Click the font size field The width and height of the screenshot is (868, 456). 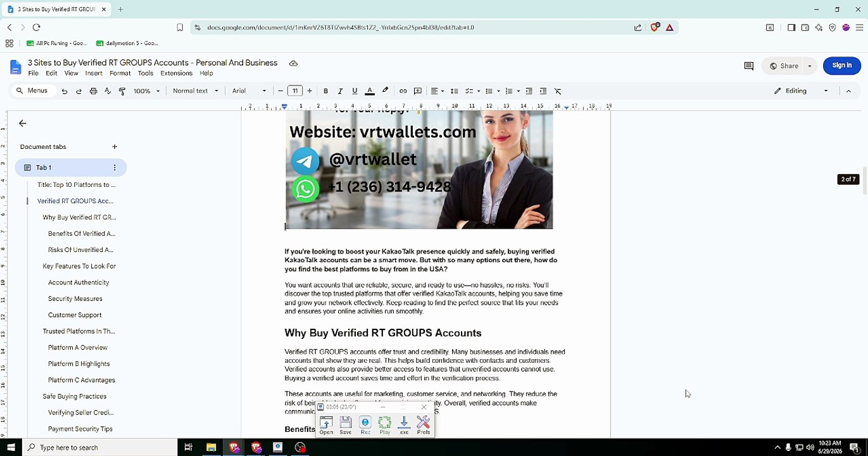[295, 91]
